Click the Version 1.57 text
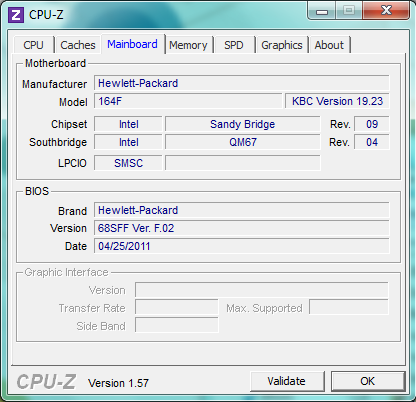The height and width of the screenshot is (402, 416). [x=118, y=383]
